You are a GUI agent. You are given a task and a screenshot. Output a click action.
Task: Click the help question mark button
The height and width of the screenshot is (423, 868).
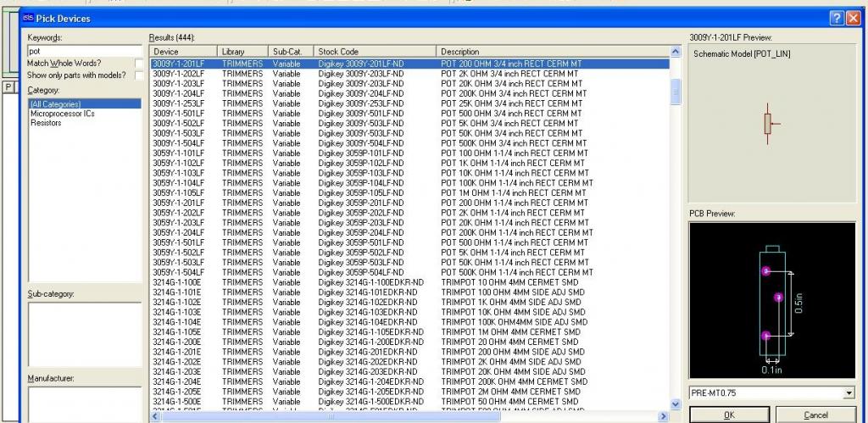(835, 18)
